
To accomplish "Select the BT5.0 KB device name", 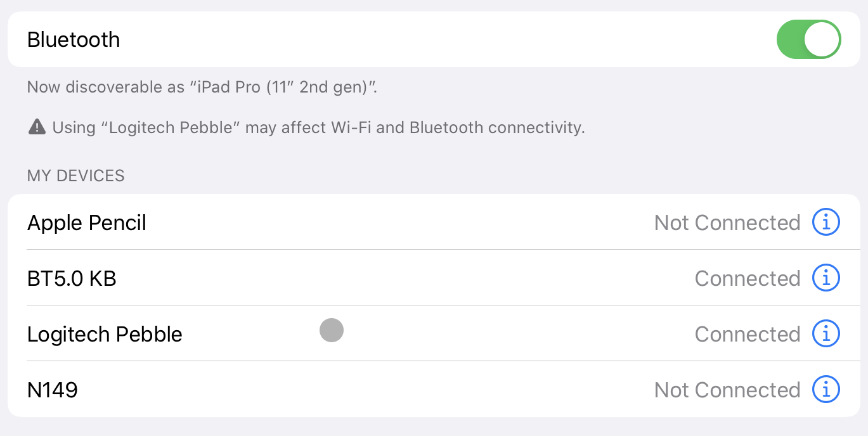I will click(72, 278).
